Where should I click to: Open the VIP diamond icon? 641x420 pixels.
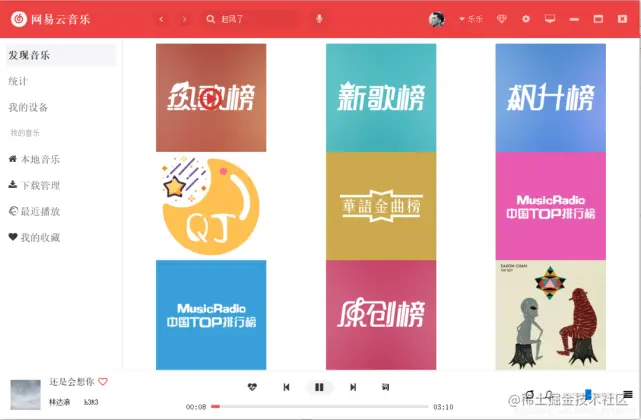[x=502, y=19]
